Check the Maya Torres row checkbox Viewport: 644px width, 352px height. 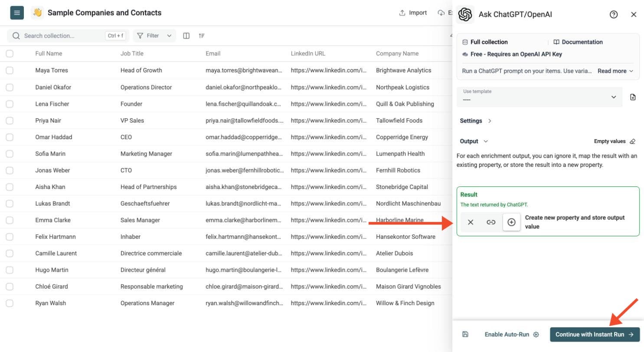click(10, 70)
